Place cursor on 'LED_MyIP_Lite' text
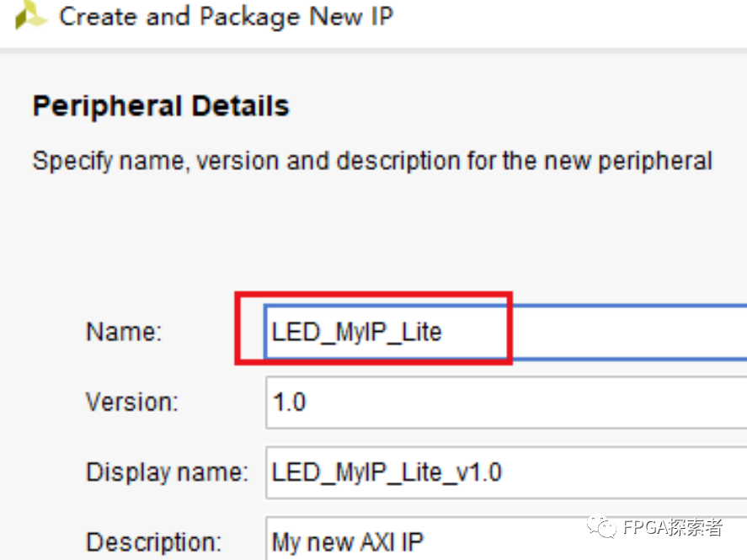This screenshot has height=560, width=747. [x=356, y=332]
